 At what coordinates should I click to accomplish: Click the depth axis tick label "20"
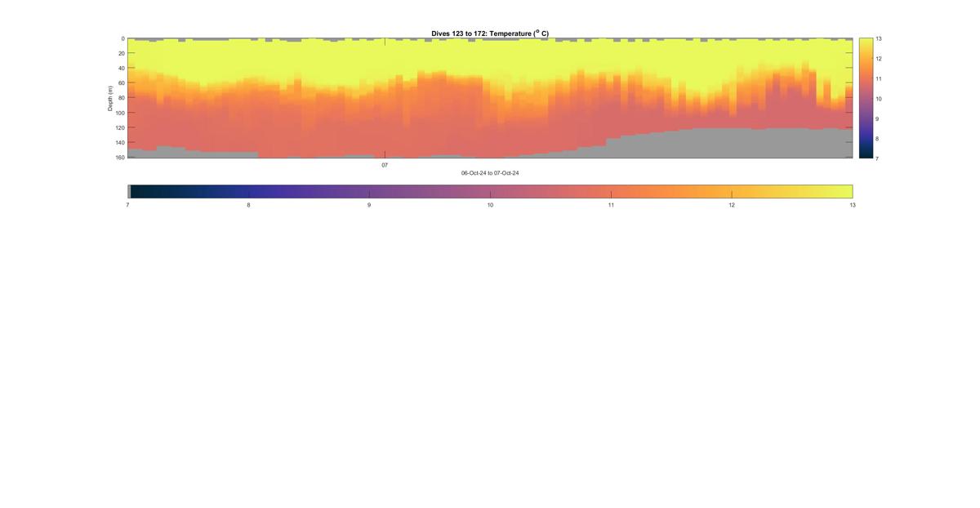pyautogui.click(x=121, y=53)
